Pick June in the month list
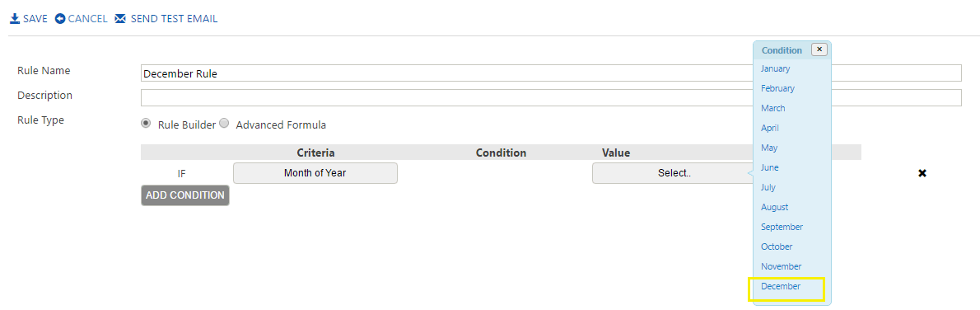This screenshot has width=980, height=310. [769, 167]
